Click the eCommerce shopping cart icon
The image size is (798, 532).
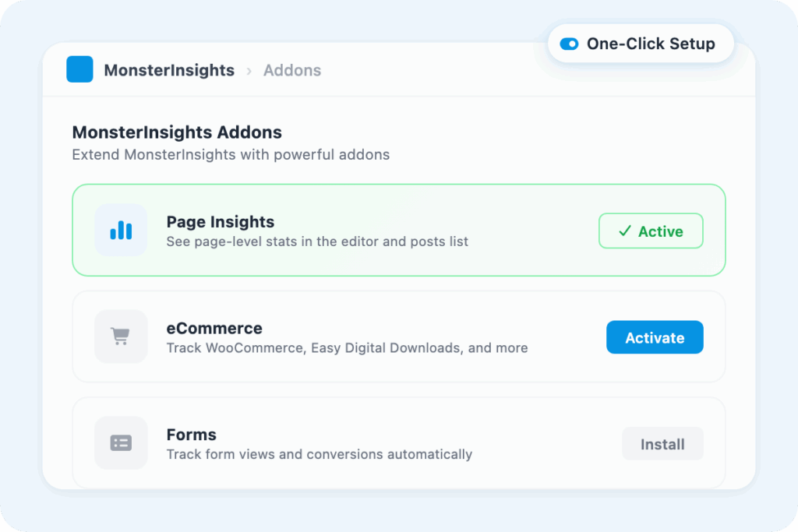(121, 336)
